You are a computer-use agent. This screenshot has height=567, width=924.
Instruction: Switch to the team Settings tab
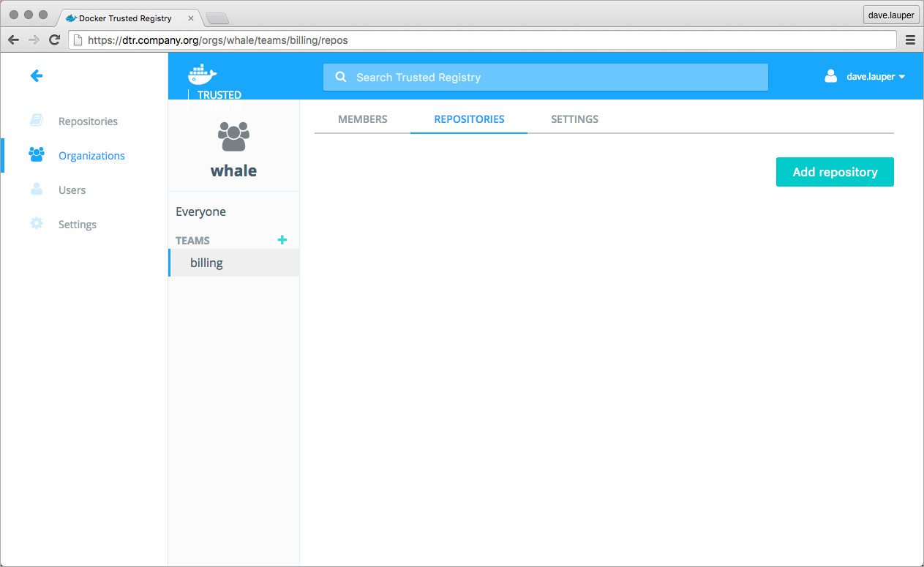574,119
